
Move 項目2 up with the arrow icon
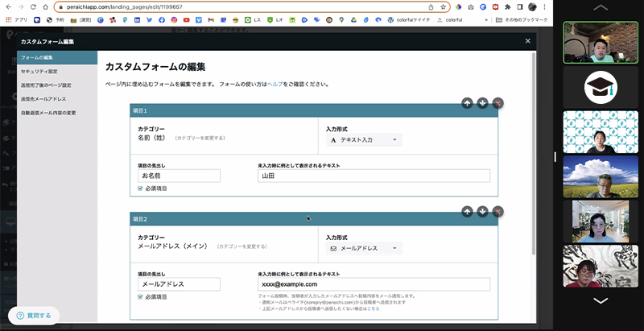point(467,211)
